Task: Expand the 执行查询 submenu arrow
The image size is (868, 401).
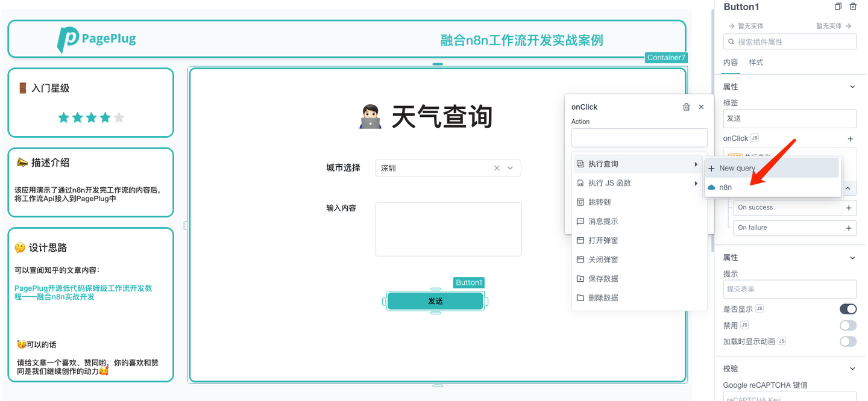Action: [696, 164]
